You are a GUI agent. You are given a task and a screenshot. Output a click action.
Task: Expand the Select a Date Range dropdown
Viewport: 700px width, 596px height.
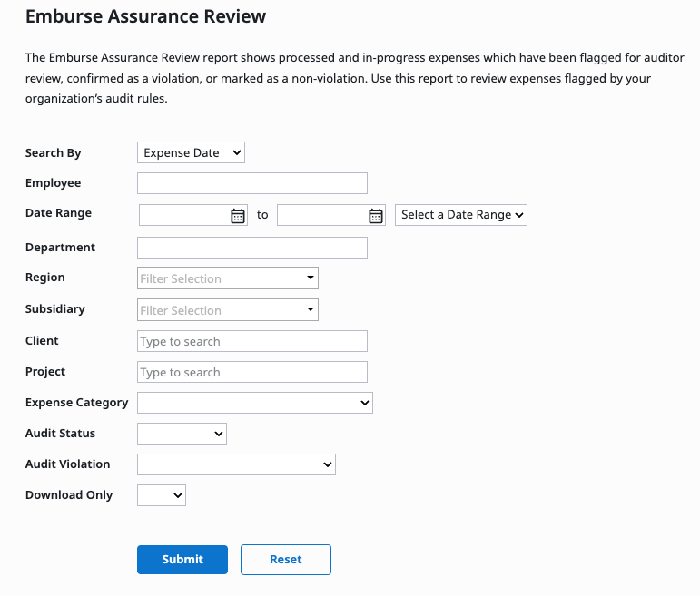tap(461, 215)
